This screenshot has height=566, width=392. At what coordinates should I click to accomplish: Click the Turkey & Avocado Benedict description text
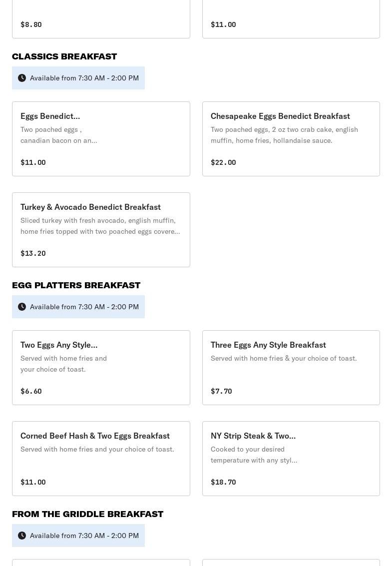100,226
